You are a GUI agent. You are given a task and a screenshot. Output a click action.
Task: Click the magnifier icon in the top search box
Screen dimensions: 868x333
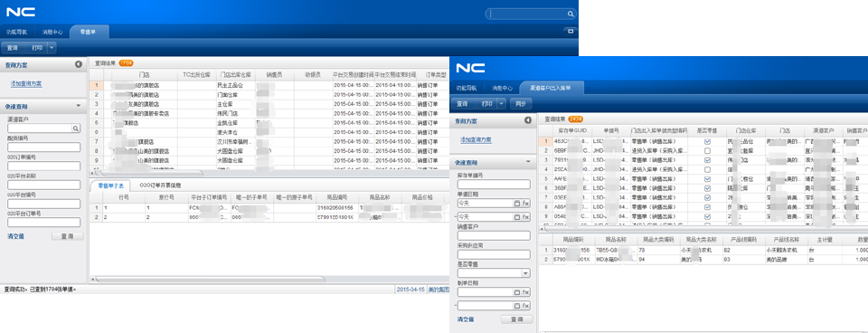pos(571,14)
